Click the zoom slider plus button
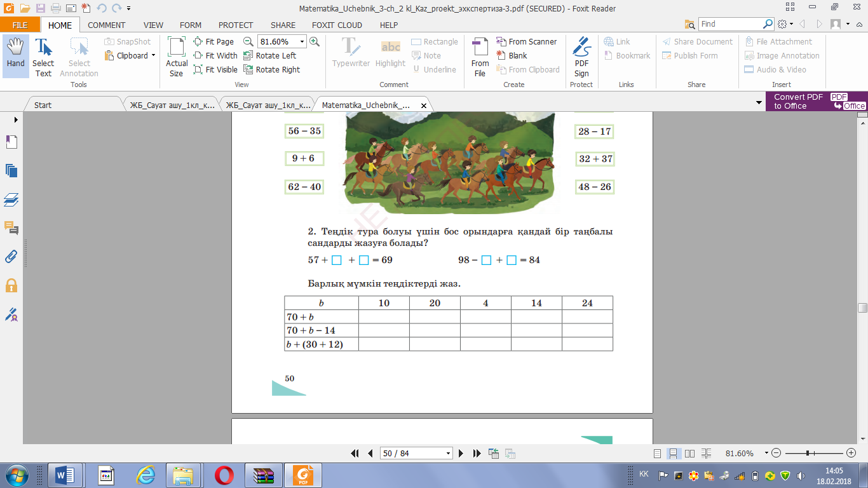 [851, 454]
